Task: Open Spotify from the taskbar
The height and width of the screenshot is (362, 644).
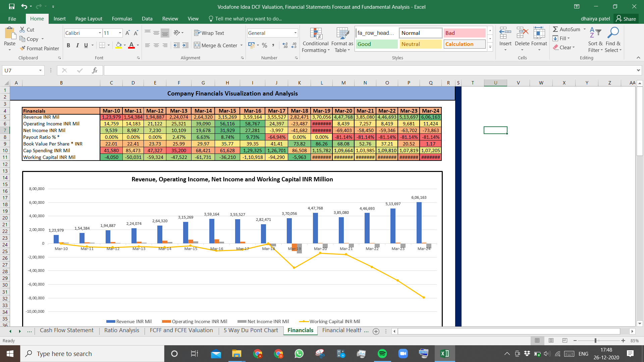Action: point(382,354)
